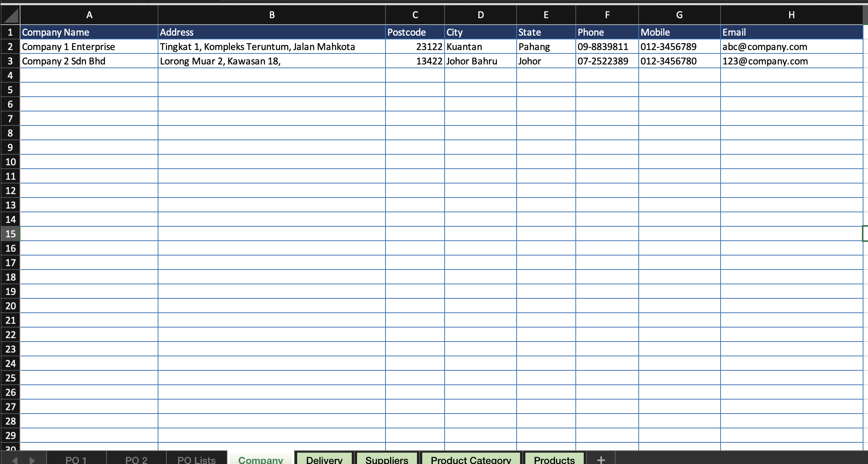Click the City header cell
Screen dimensions: 868x464
coord(481,32)
